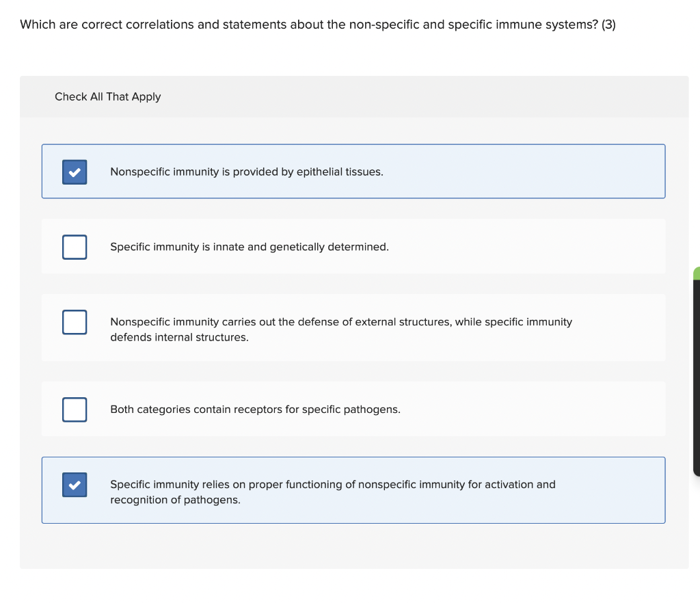Screen dimensions: 700x603
Task: Click the dark vertical scrollbar at right edge
Action: pyautogui.click(x=696, y=377)
